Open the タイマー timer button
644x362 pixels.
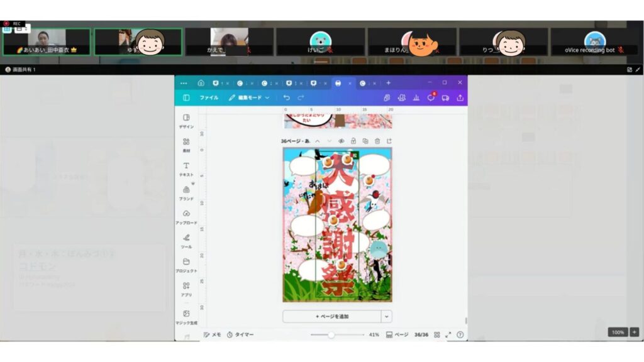240,335
